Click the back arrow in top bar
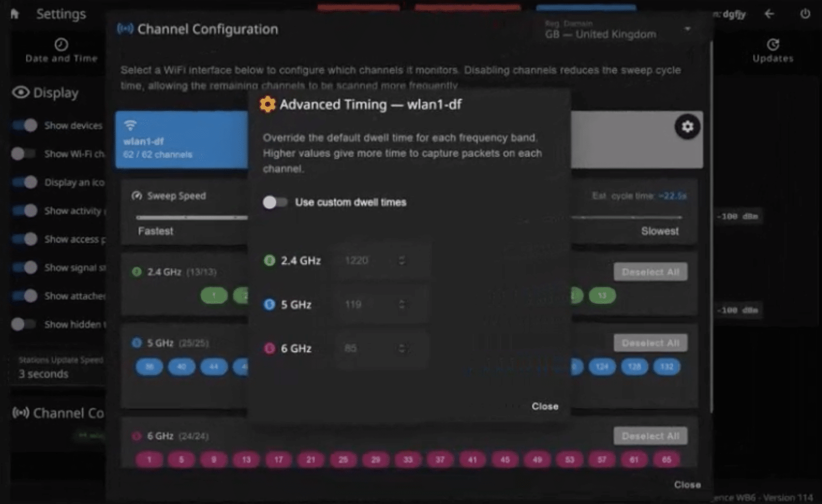 click(x=769, y=14)
